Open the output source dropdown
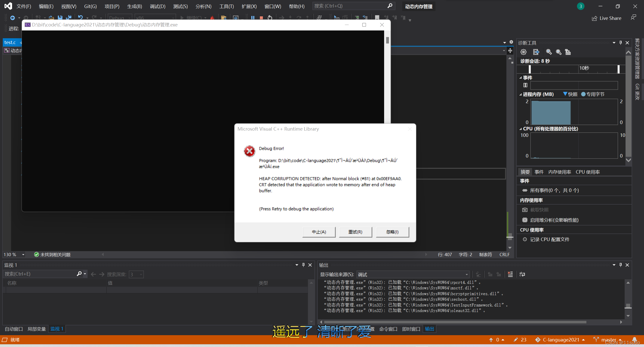 pyautogui.click(x=466, y=275)
